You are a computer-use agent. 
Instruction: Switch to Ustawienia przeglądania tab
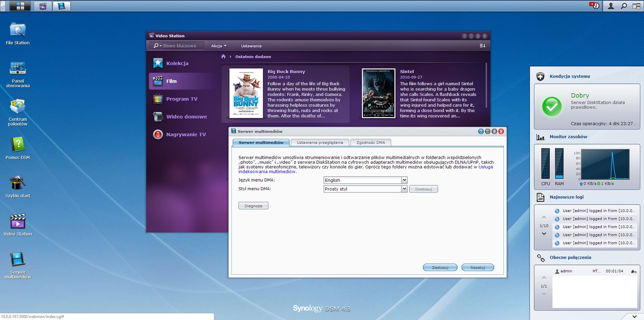[x=320, y=143]
